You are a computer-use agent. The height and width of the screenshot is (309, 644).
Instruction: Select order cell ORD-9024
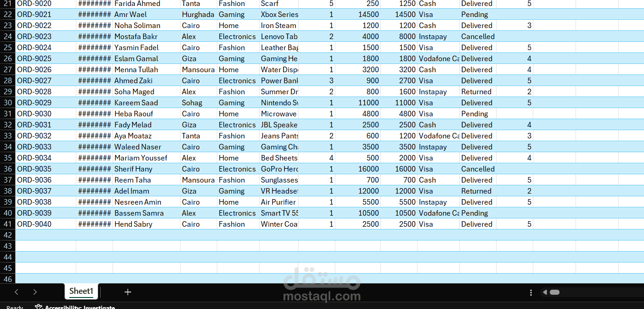[x=45, y=47]
